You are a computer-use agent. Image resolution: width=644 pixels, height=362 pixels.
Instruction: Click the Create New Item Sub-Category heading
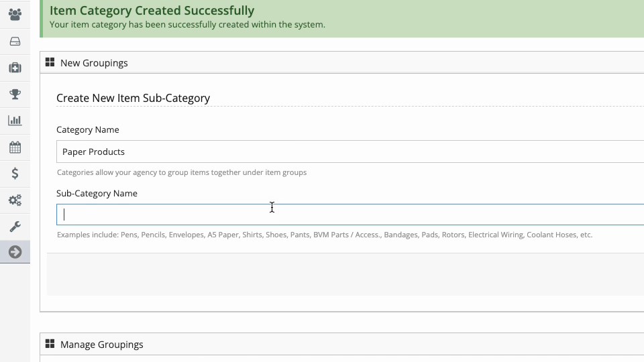tap(133, 98)
